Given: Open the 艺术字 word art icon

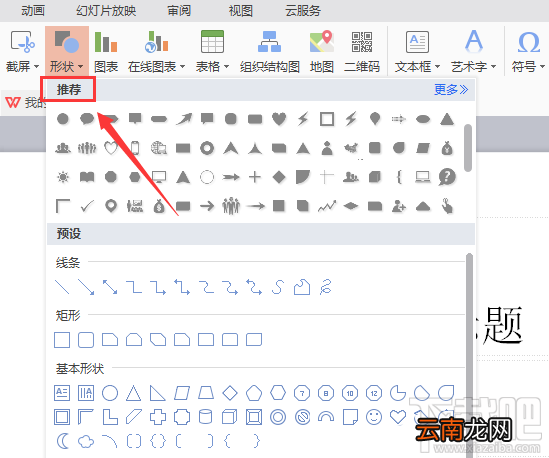Looking at the screenshot, I should point(474,41).
